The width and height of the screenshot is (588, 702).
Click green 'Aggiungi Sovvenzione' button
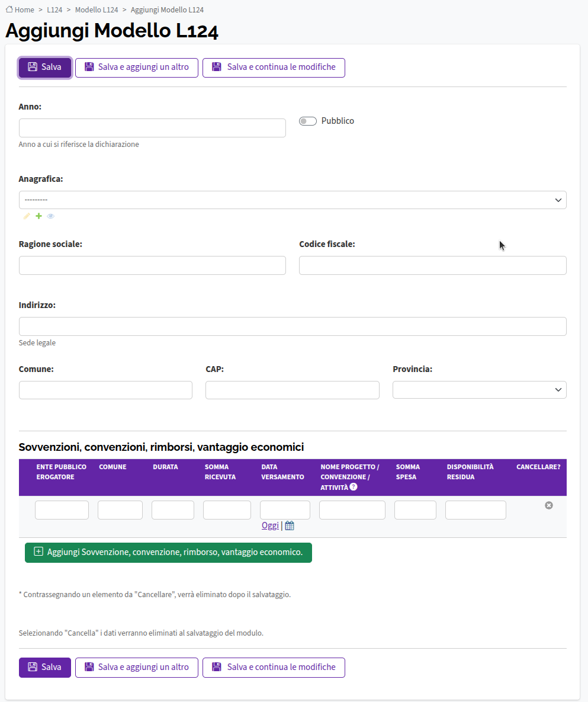point(168,553)
